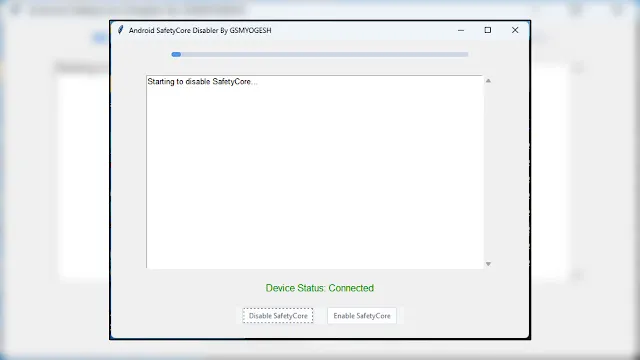Click the feather icon in title bar

click(120, 30)
